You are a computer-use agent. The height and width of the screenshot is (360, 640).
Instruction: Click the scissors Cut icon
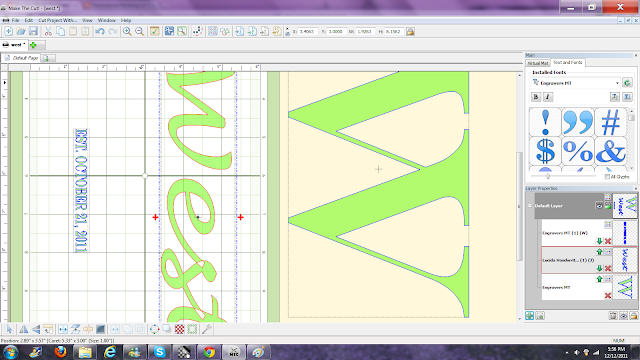click(48, 31)
